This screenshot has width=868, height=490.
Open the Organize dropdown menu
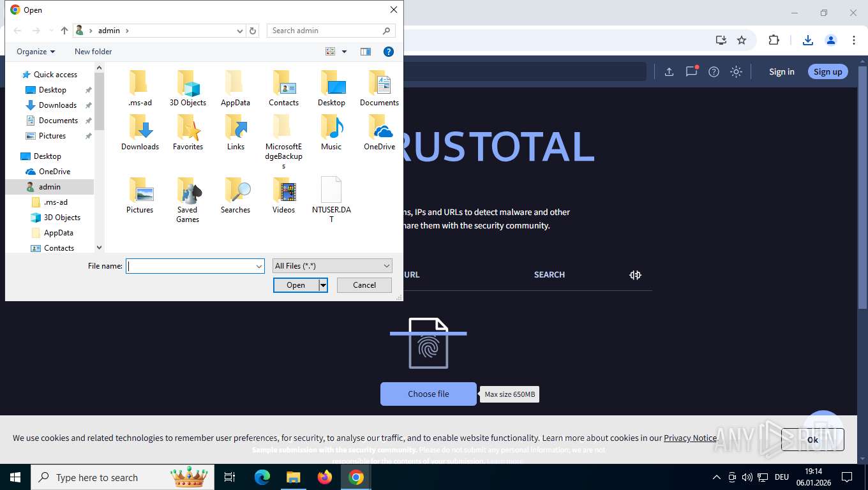click(36, 52)
